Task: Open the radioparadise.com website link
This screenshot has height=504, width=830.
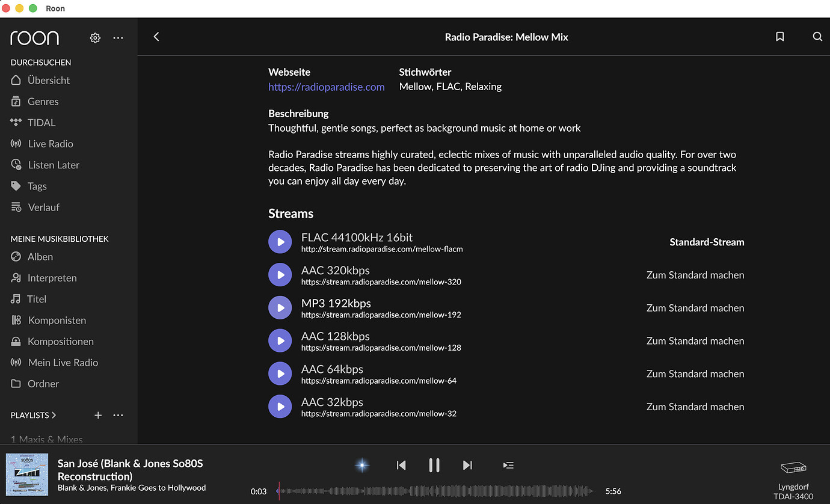Action: pyautogui.click(x=326, y=87)
